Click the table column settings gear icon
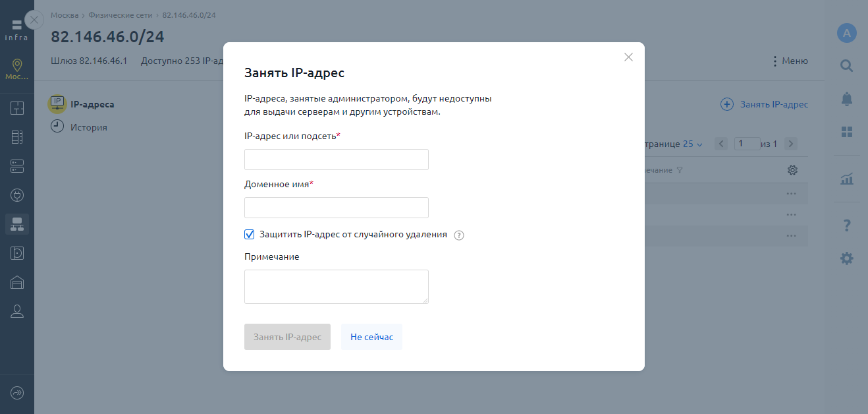 tap(792, 170)
